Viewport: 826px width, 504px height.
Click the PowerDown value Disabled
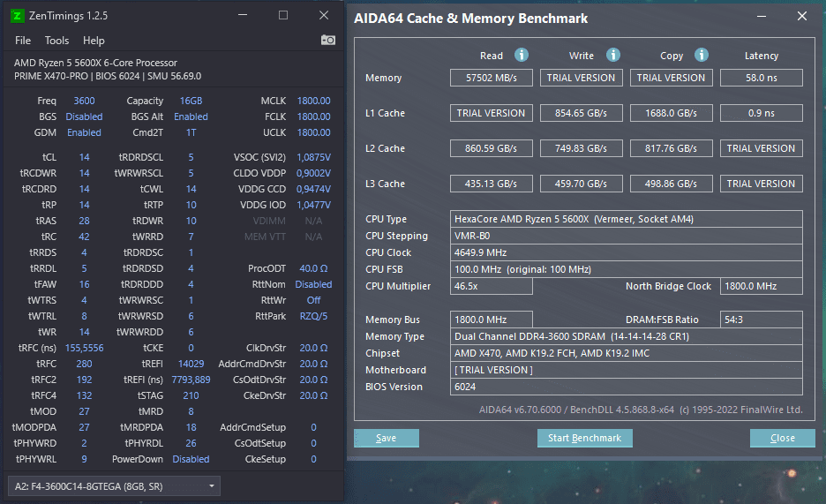[x=191, y=459]
